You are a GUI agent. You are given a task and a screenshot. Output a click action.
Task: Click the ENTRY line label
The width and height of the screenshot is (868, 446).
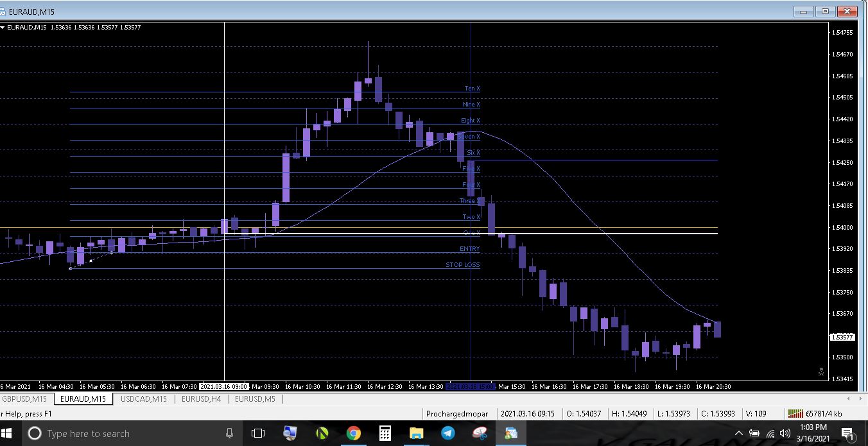pyautogui.click(x=470, y=248)
